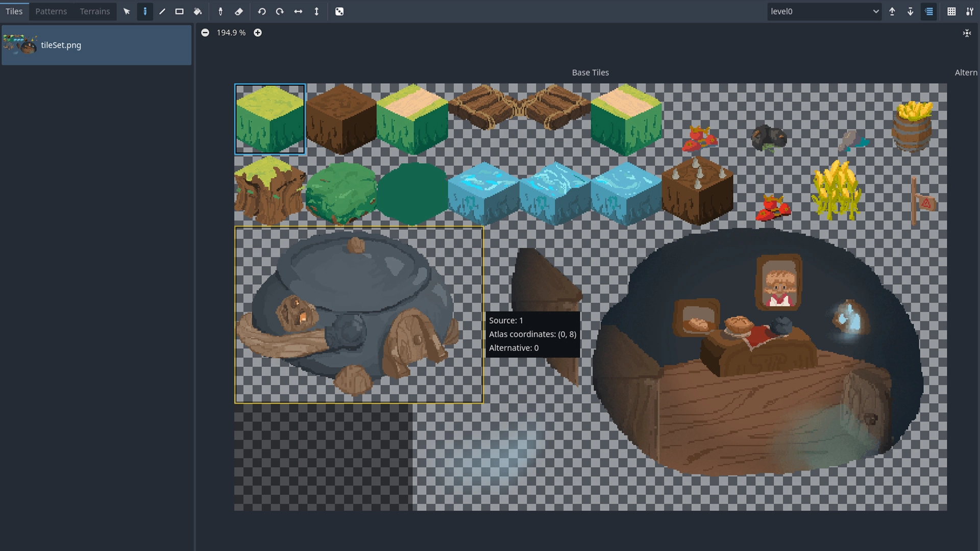Rotate tile left (counter-clockwise)
This screenshot has width=980, height=551.
(x=262, y=11)
